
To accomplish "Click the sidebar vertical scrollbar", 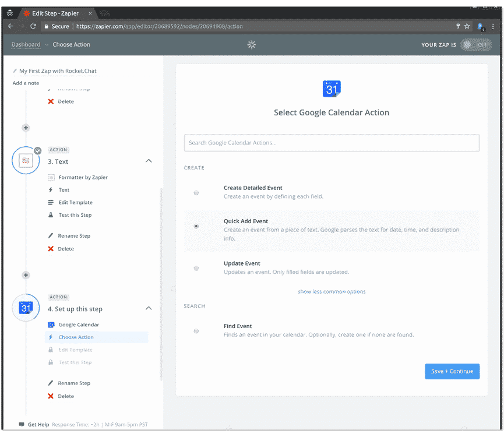I will click(x=161, y=284).
